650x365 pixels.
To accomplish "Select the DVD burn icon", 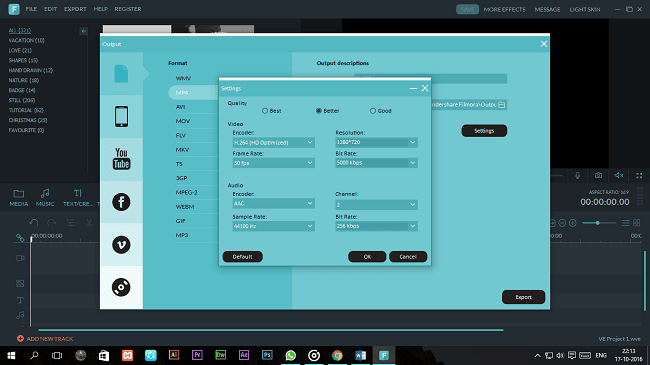I will (121, 287).
